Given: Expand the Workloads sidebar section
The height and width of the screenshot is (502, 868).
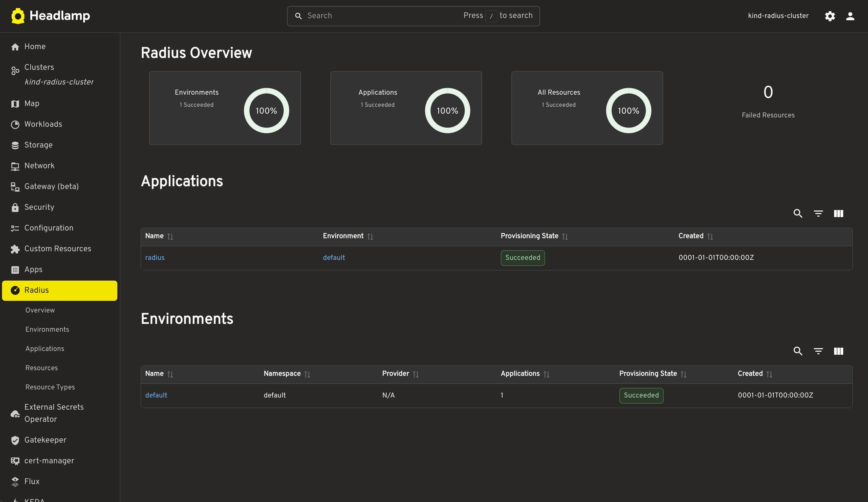Looking at the screenshot, I should point(43,124).
